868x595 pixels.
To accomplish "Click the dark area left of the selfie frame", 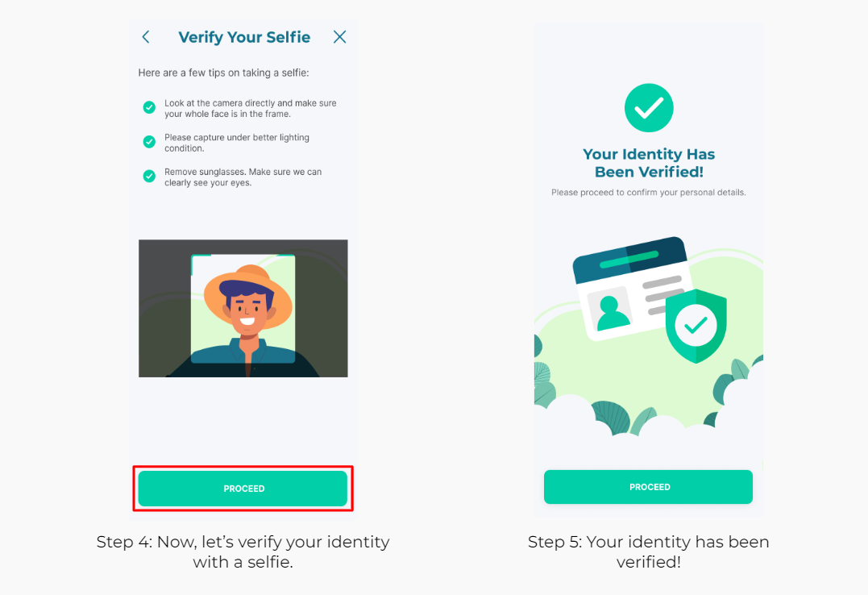I will tap(164, 308).
